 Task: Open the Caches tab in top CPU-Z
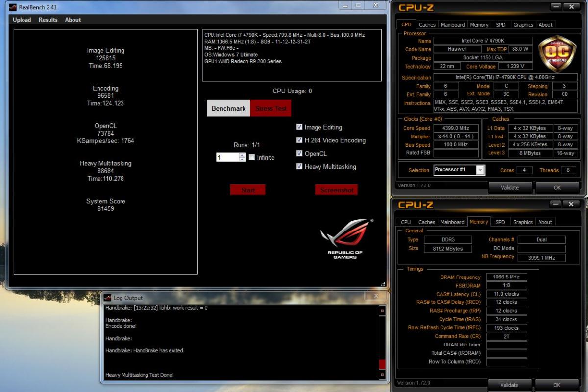427,25
